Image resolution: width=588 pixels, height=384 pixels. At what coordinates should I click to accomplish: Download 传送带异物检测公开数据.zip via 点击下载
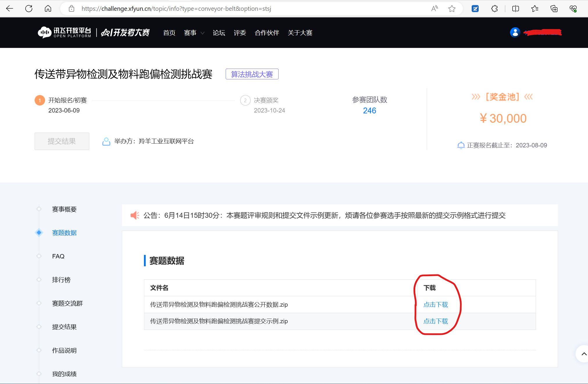436,305
